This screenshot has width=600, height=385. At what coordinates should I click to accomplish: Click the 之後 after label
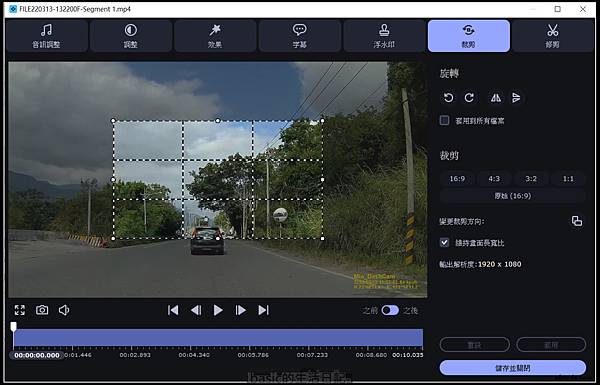click(410, 310)
